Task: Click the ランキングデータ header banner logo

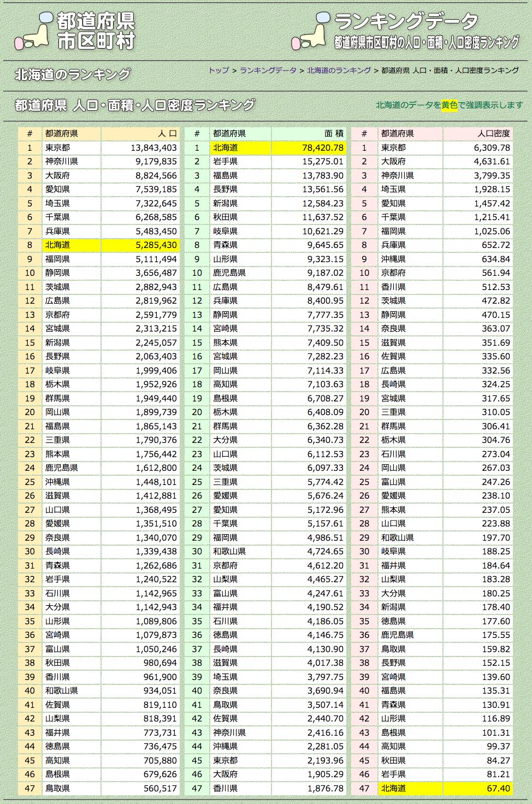Action: 405,30
